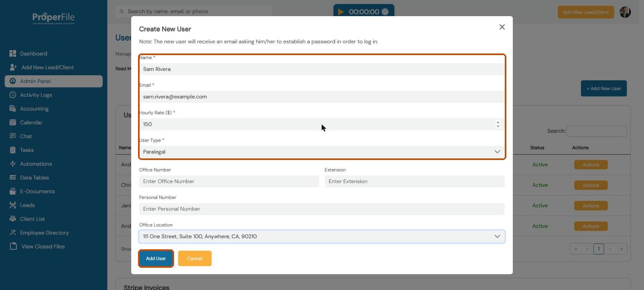Viewport: 644px width, 290px height.
Task: Click the top search bar
Action: pos(193,12)
